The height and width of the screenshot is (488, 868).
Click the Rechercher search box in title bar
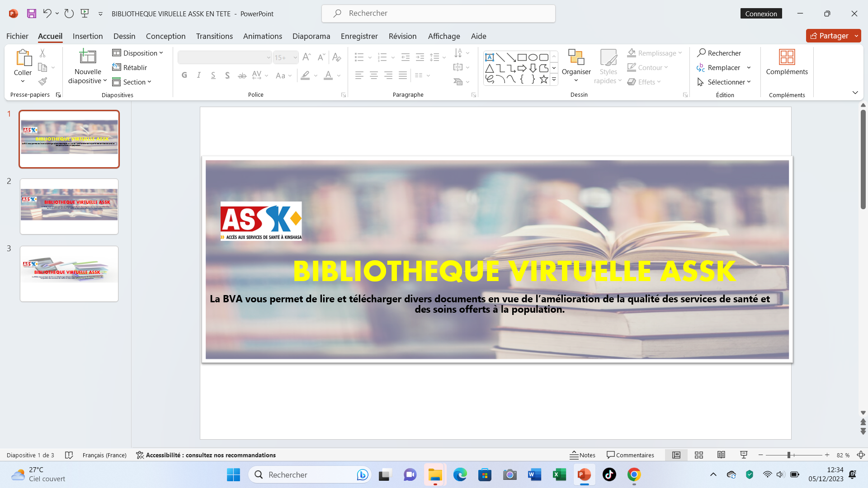pyautogui.click(x=438, y=14)
